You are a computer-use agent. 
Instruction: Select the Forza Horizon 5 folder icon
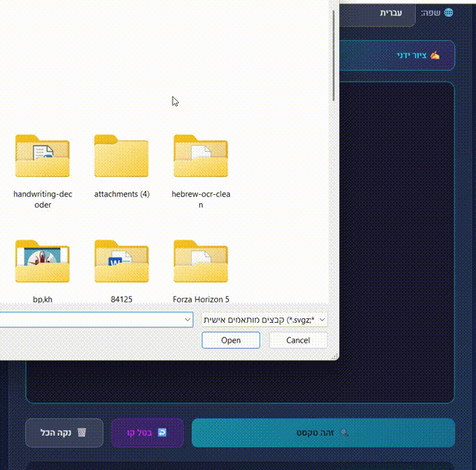point(200,262)
